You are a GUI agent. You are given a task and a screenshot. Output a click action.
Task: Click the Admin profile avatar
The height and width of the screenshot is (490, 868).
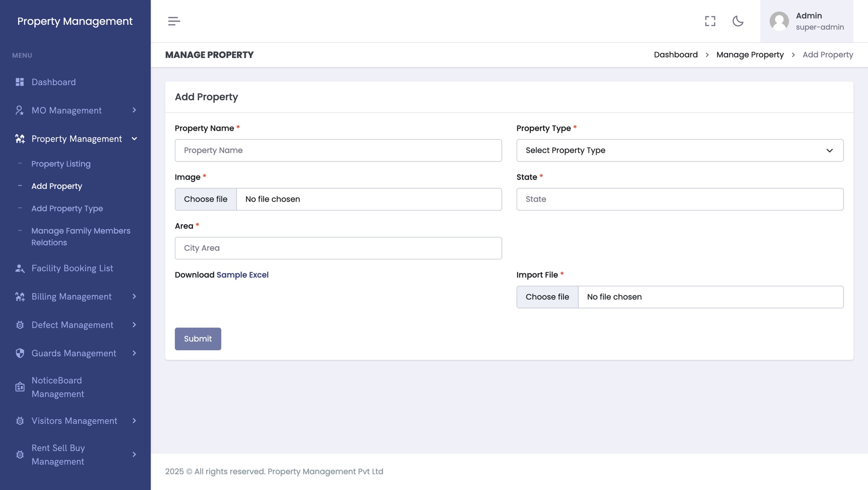coord(779,21)
